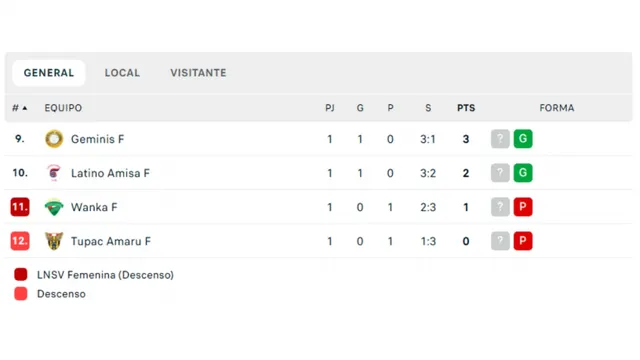This screenshot has height=360, width=640.
Task: Open the Tupac Amaru F team link
Action: 111,241
